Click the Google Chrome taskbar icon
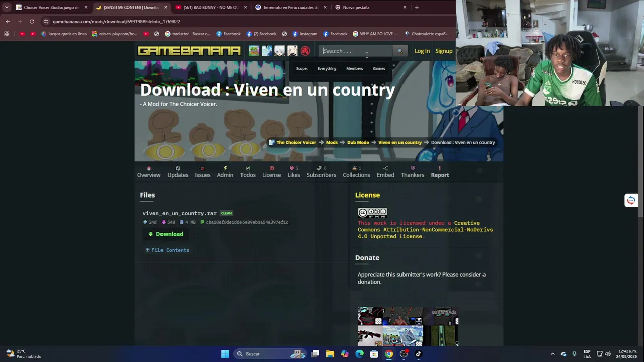 389,354
